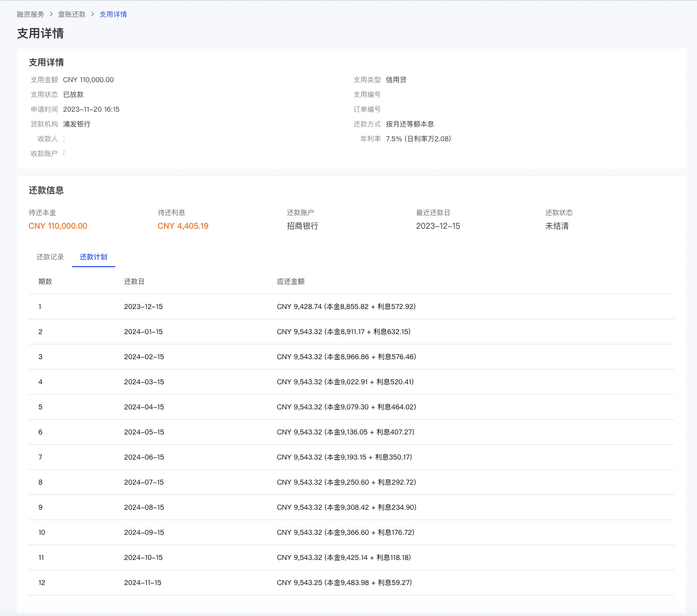The height and width of the screenshot is (616, 697).
Task: Click the 2024-06-15 repayment date row
Action: pos(144,457)
